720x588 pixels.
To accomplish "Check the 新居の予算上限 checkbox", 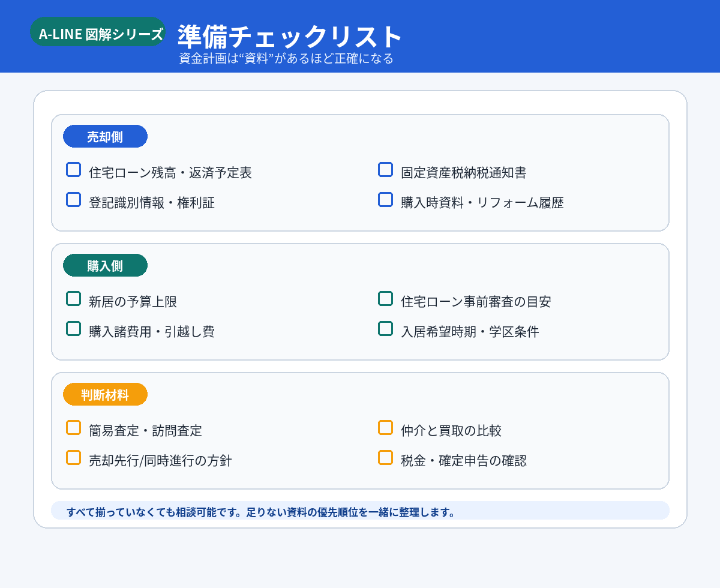I will point(73,299).
